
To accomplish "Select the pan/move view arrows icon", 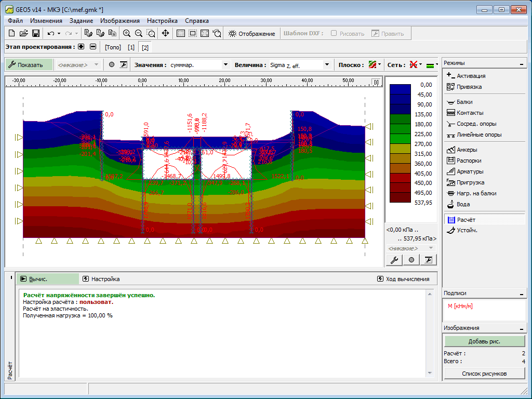I will pyautogui.click(x=165, y=33).
